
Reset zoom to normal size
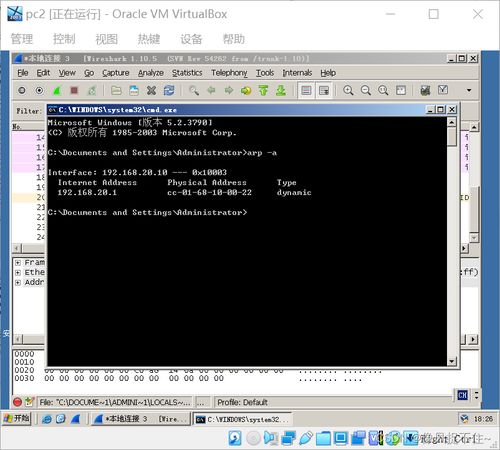point(383,90)
